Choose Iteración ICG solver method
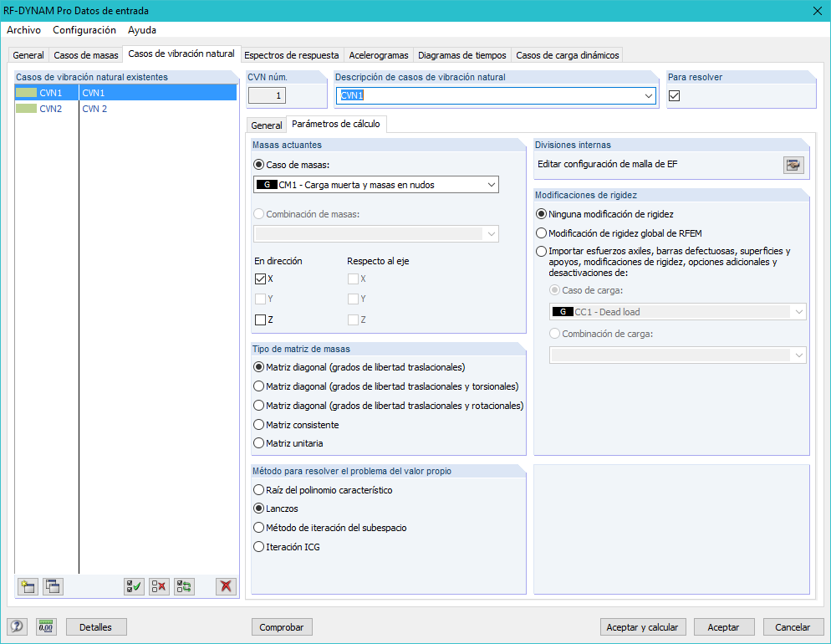This screenshot has height=644, width=831. [x=258, y=546]
